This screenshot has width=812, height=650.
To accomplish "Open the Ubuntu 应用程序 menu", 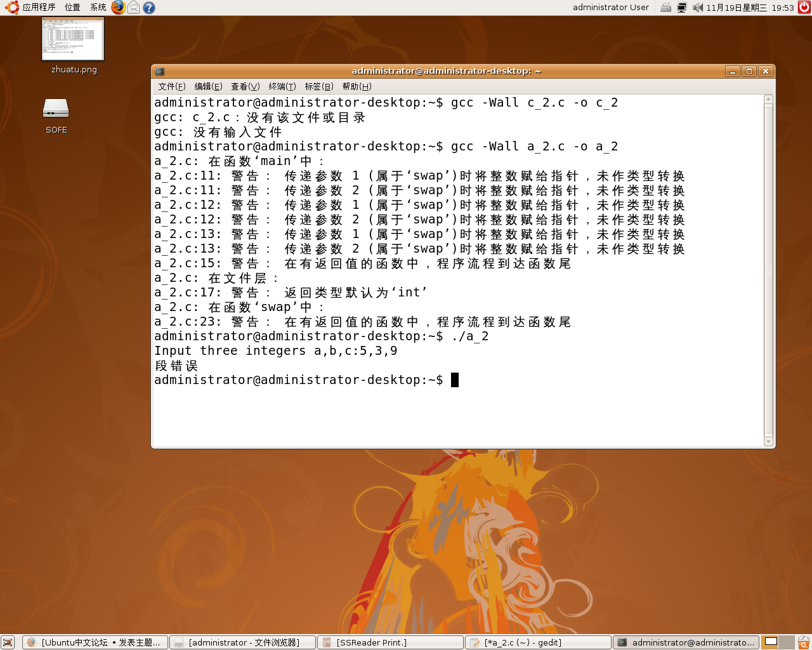I will pyautogui.click(x=30, y=8).
